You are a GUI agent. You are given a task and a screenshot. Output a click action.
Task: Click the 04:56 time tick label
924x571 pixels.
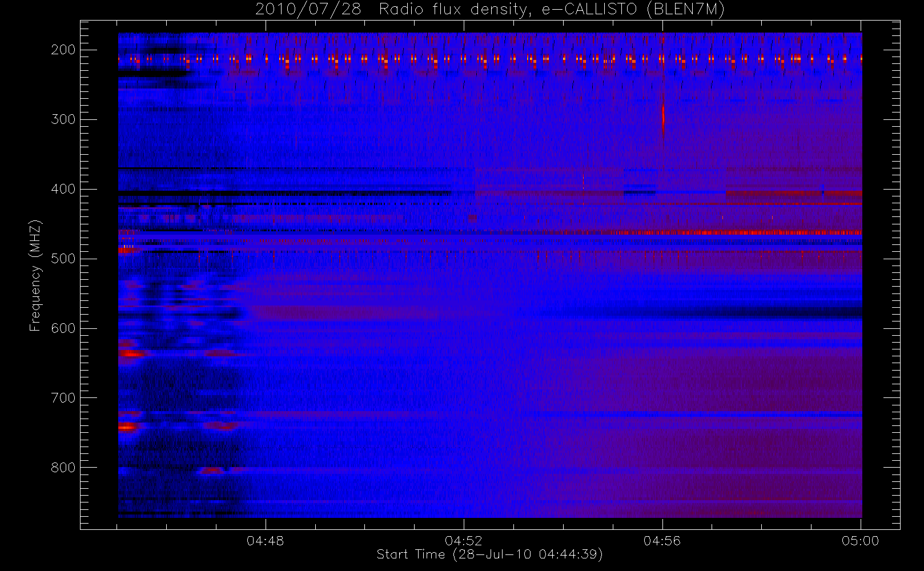coord(662,541)
